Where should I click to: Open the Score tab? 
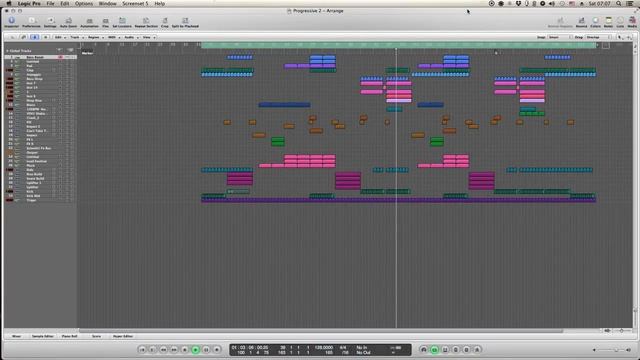(x=96, y=336)
